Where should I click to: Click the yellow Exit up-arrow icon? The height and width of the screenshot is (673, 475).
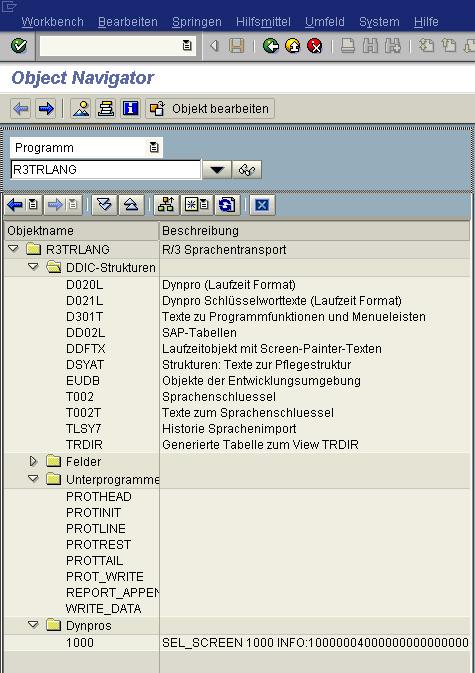tap(293, 45)
